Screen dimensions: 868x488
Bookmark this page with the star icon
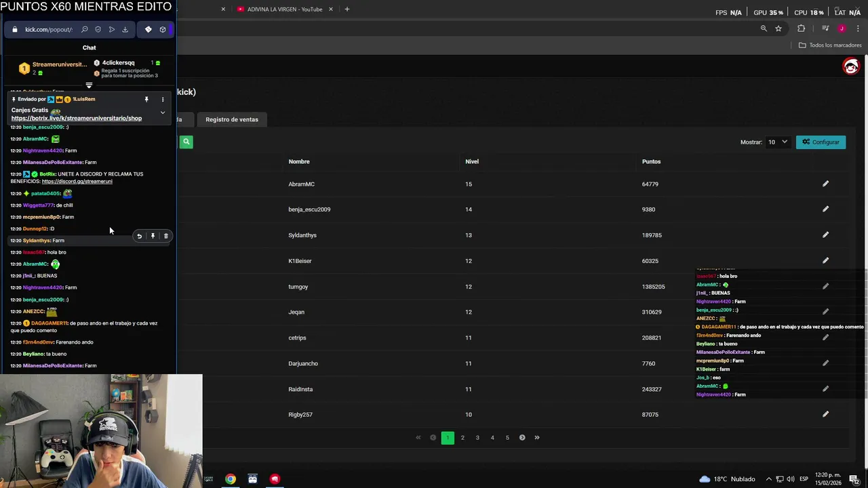point(778,28)
